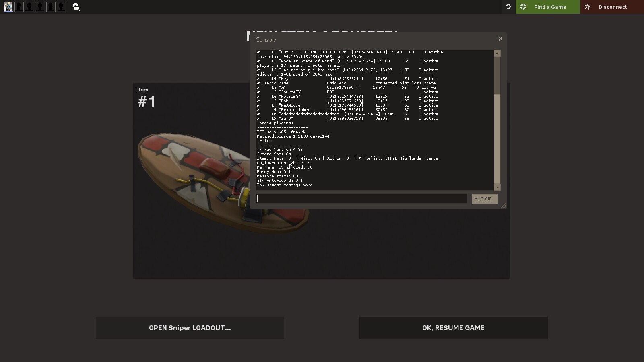Click the console scrollbar down arrow
Viewport: 644px width, 362px height.
click(x=497, y=187)
